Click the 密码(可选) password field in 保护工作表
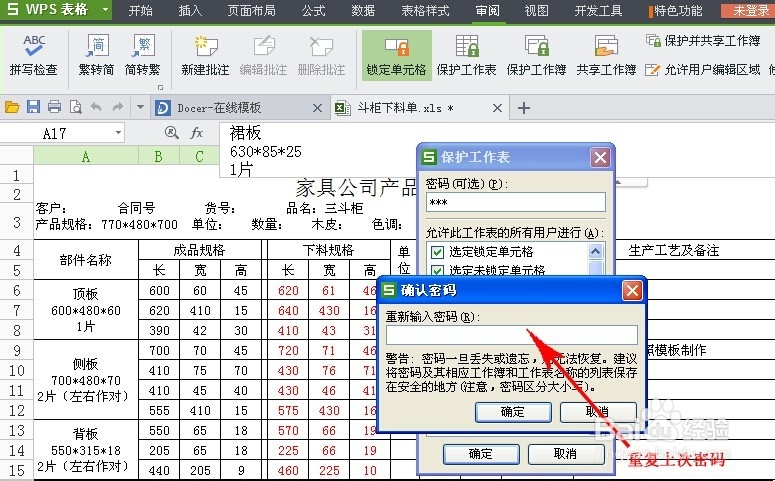The image size is (775, 481). pyautogui.click(x=516, y=202)
